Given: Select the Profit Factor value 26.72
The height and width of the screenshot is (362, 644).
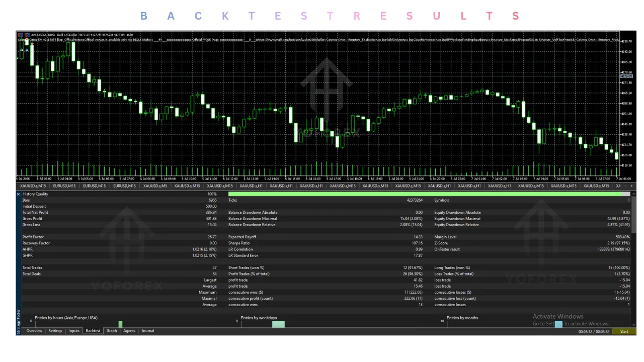Looking at the screenshot, I should [x=212, y=237].
